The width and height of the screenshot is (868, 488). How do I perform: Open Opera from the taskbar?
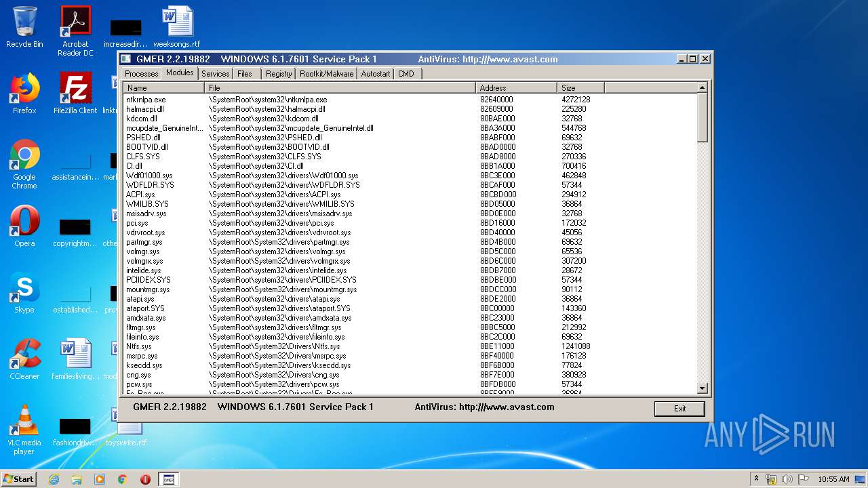(x=145, y=479)
